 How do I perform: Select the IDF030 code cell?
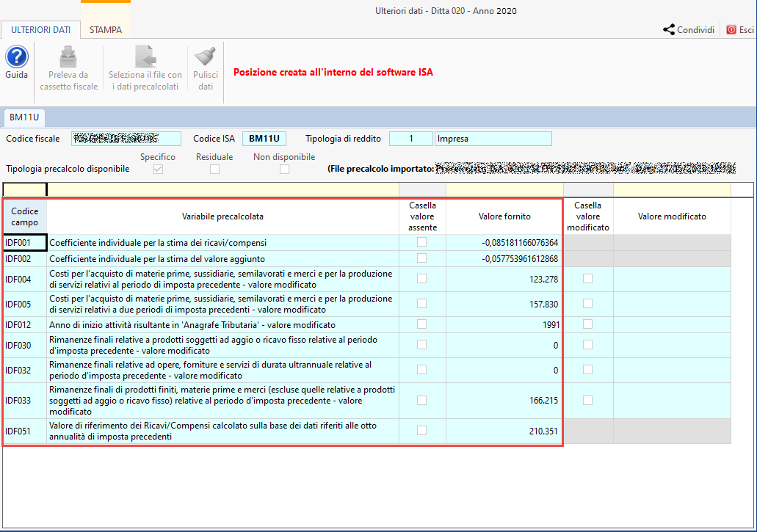pos(25,346)
